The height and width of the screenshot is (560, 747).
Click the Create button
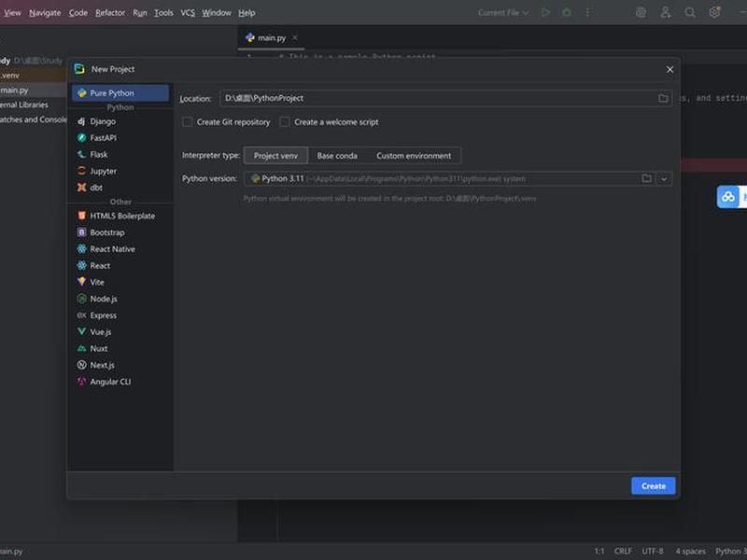[653, 486]
